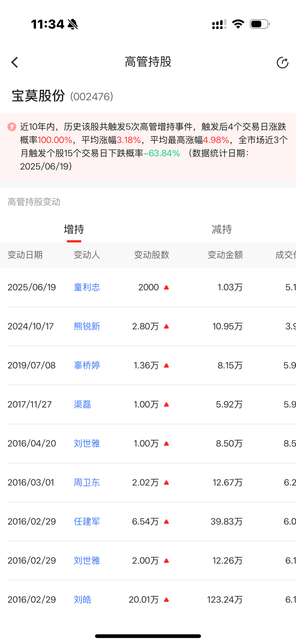Open executive profile 渠磊
Viewport: 296px width, 644px height.
pos(82,404)
